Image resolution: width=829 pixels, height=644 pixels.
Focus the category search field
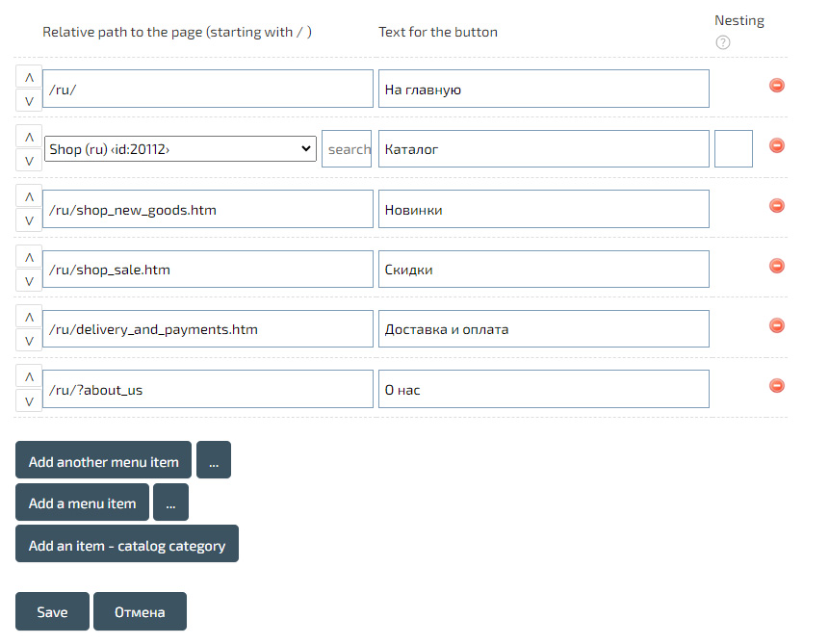point(347,149)
